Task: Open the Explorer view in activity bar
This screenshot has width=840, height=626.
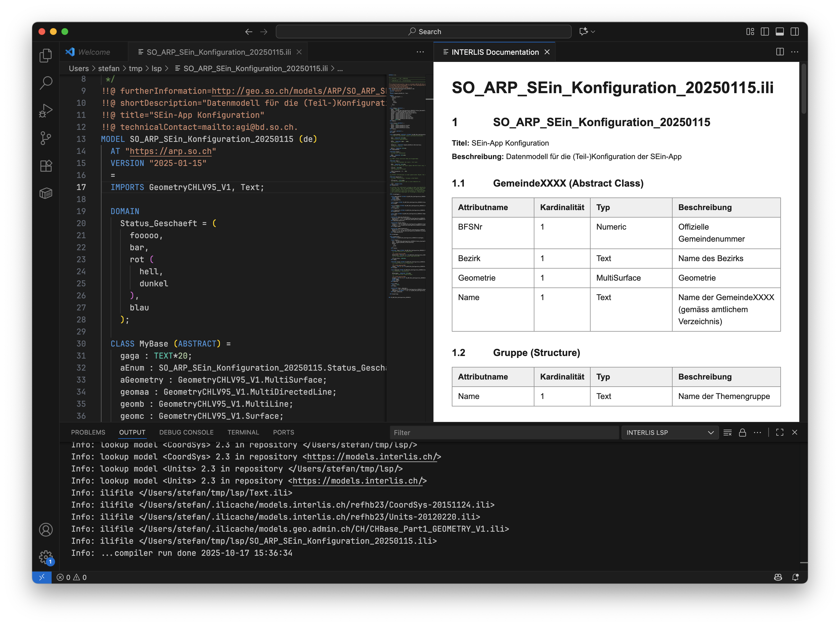Action: (x=46, y=56)
